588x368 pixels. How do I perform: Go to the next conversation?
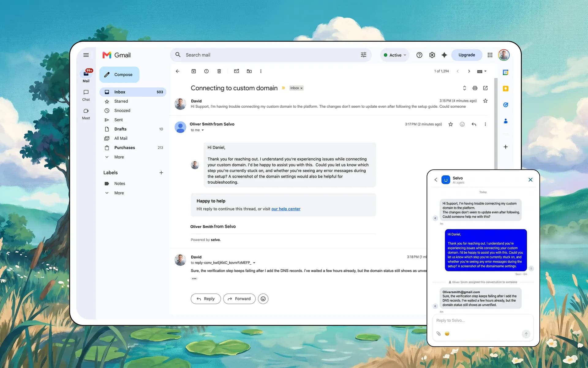click(469, 71)
